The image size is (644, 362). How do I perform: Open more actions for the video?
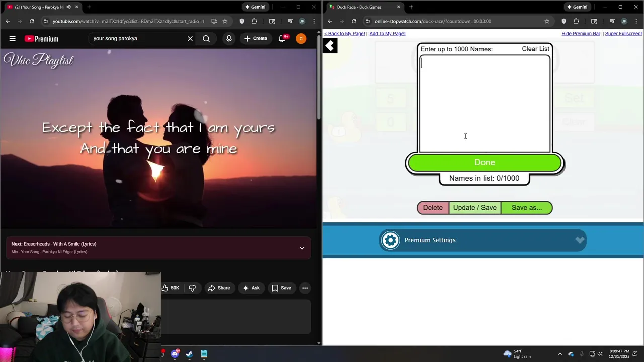click(x=305, y=288)
